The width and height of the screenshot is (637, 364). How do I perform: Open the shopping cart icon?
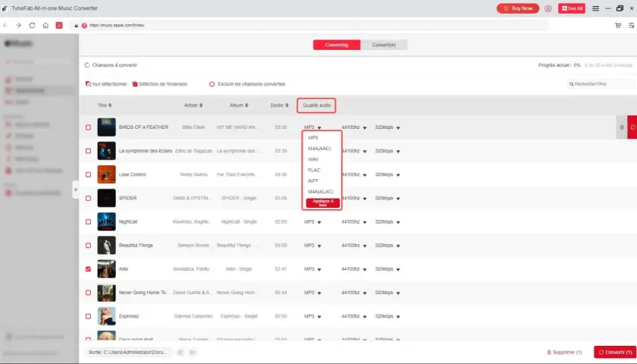click(618, 25)
